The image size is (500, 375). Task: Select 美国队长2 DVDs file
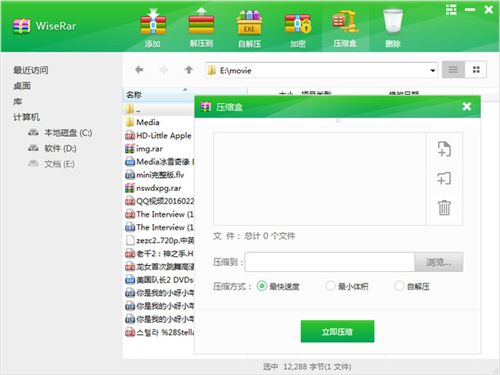159,280
